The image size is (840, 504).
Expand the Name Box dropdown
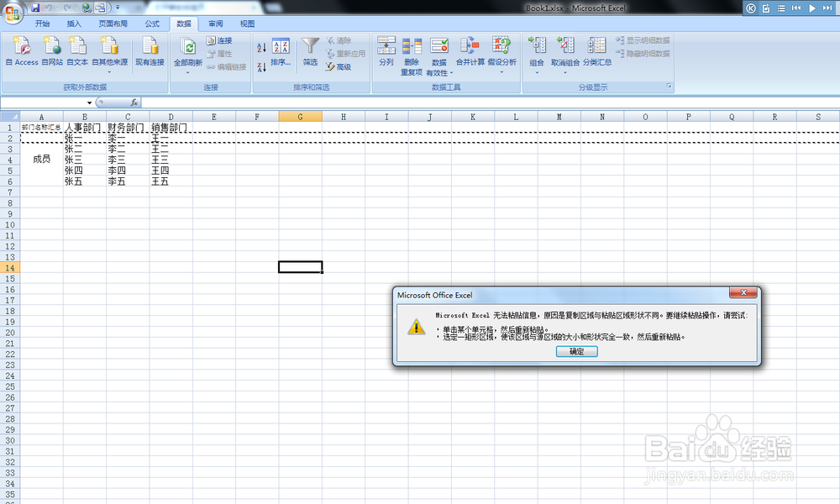89,102
